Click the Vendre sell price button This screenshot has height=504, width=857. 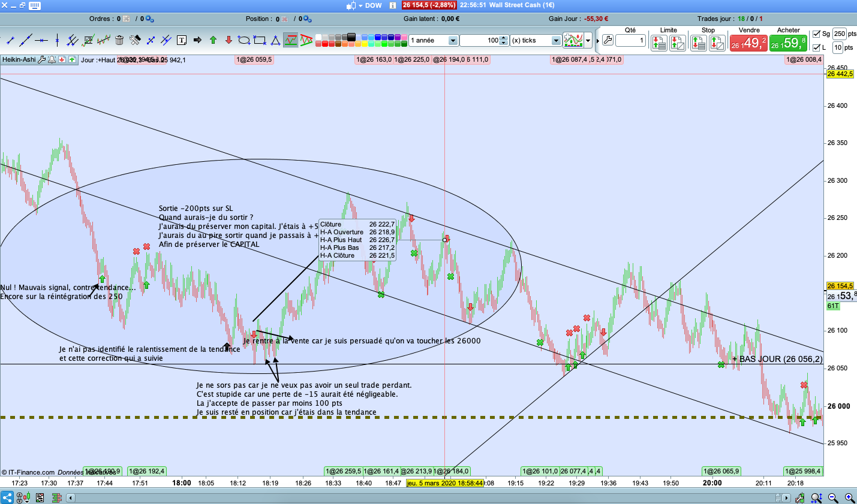749,43
